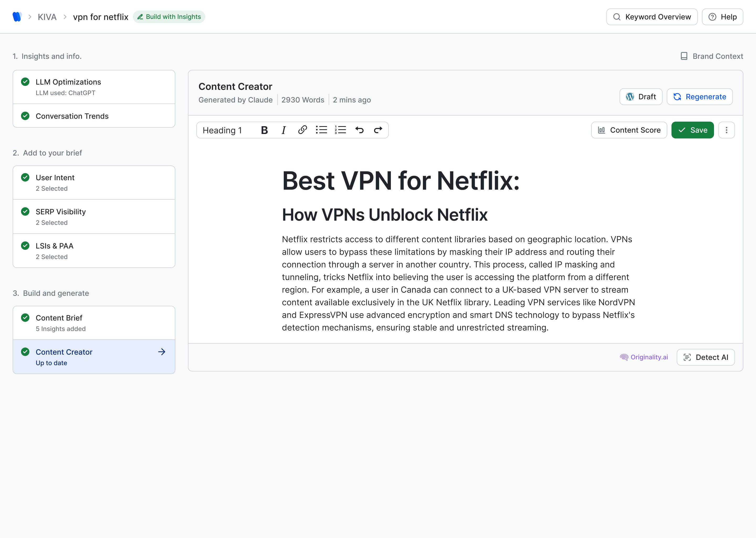The width and height of the screenshot is (756, 538).
Task: Open the User Intent step
Action: (94, 183)
